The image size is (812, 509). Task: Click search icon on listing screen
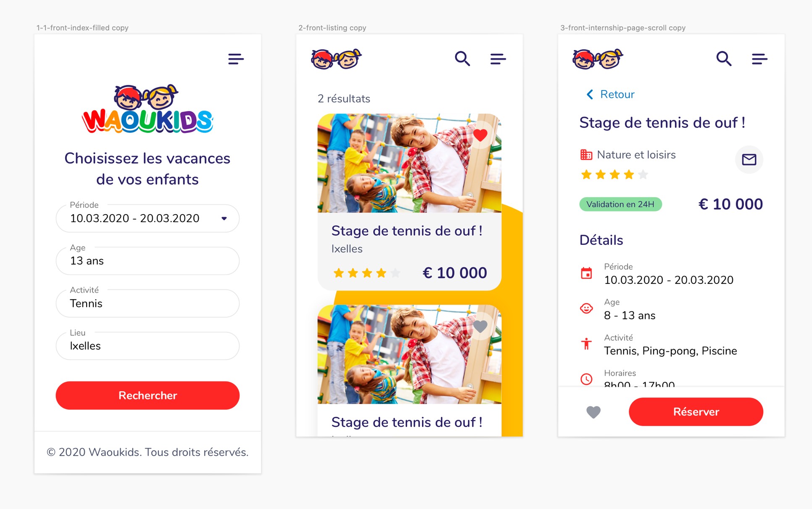pos(462,58)
